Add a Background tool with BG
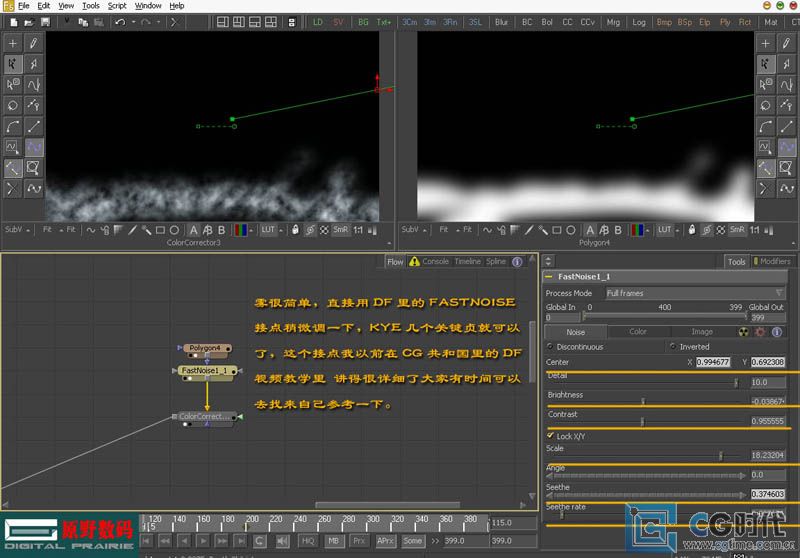Viewport: 800px width, 558px height. [363, 22]
